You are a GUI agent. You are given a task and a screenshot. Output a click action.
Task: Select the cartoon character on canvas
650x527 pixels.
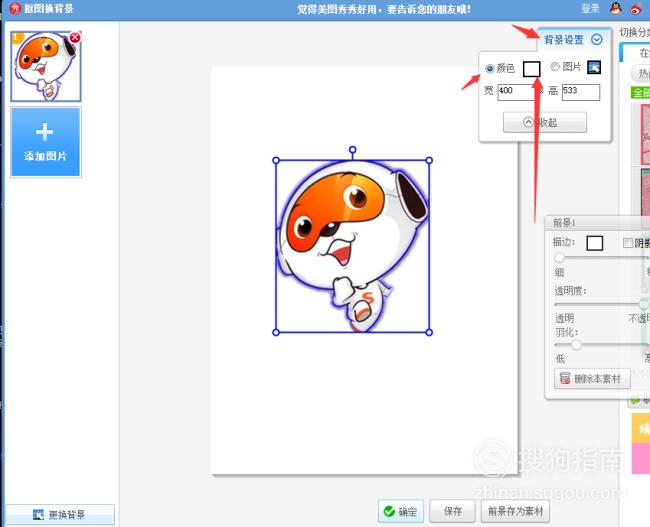(352, 246)
